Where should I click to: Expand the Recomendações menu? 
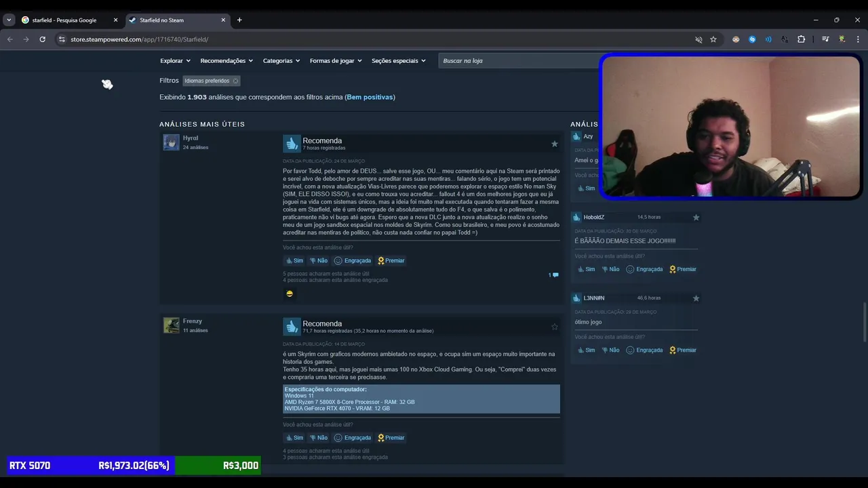pyautogui.click(x=226, y=61)
